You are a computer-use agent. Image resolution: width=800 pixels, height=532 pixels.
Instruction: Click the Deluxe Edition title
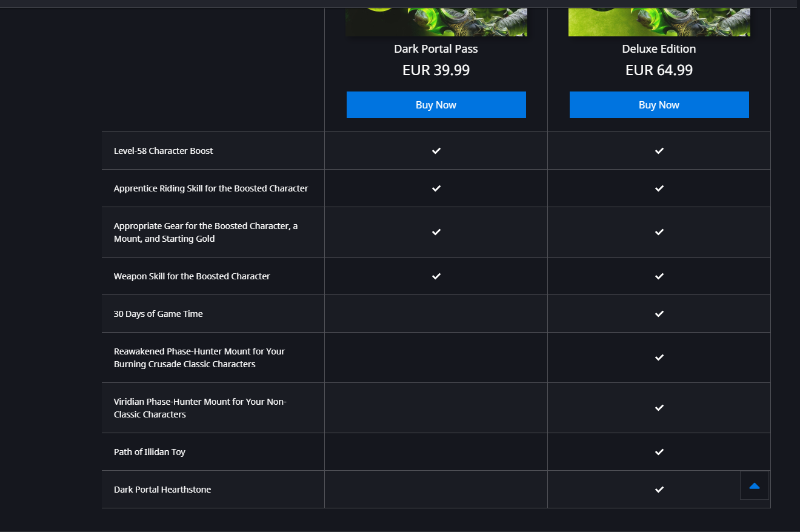(x=659, y=49)
